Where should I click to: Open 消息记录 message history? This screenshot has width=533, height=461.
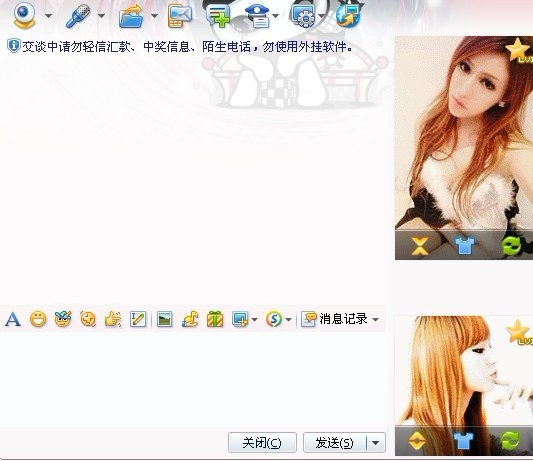pos(334,319)
